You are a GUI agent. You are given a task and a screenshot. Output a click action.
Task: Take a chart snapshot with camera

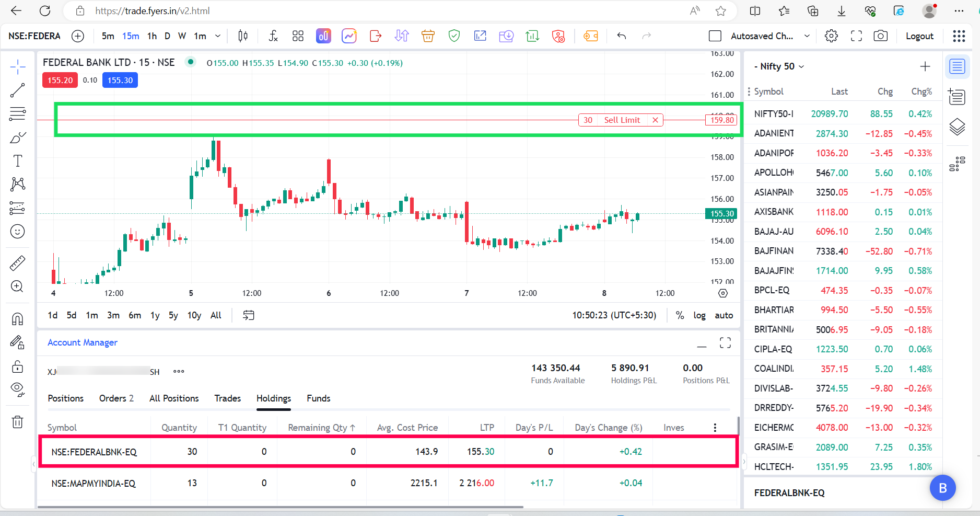[881, 36]
